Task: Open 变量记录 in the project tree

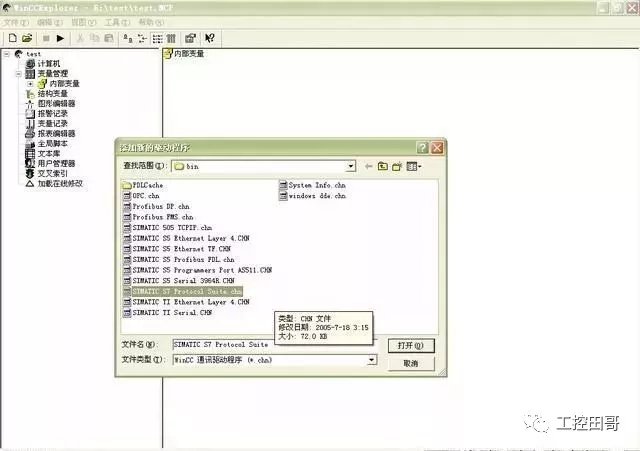Action: tap(53, 124)
